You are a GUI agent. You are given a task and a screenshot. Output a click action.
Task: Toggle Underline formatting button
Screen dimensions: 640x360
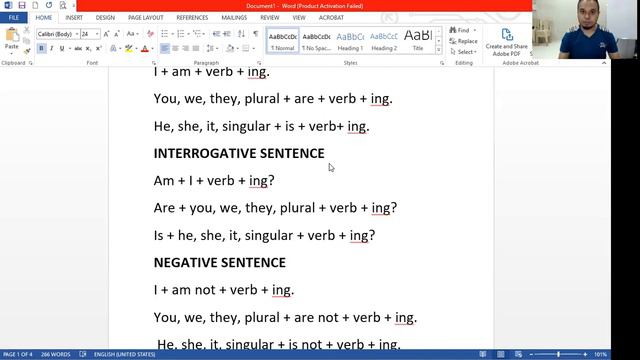tap(62, 49)
